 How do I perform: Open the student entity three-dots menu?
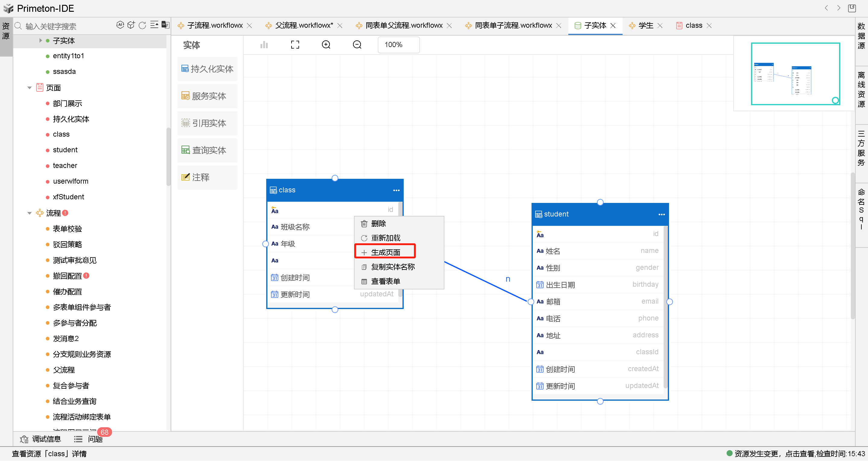pos(661,215)
